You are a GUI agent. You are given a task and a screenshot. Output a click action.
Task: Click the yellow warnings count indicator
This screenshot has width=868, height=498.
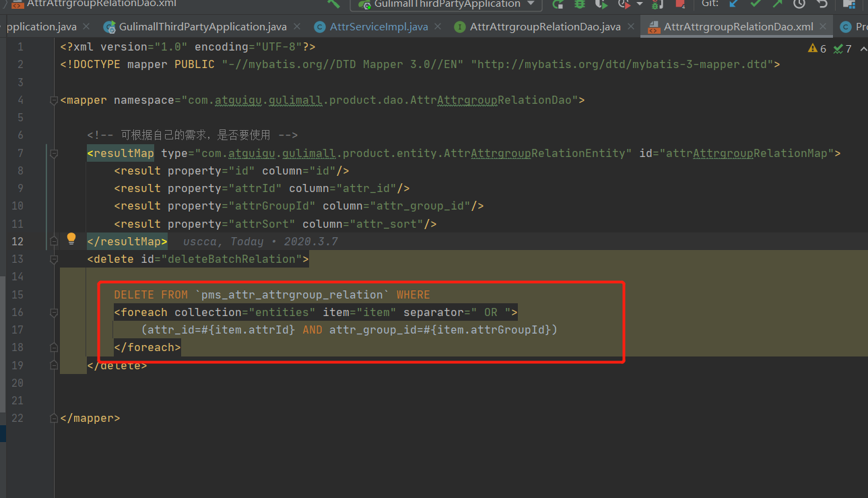(817, 49)
